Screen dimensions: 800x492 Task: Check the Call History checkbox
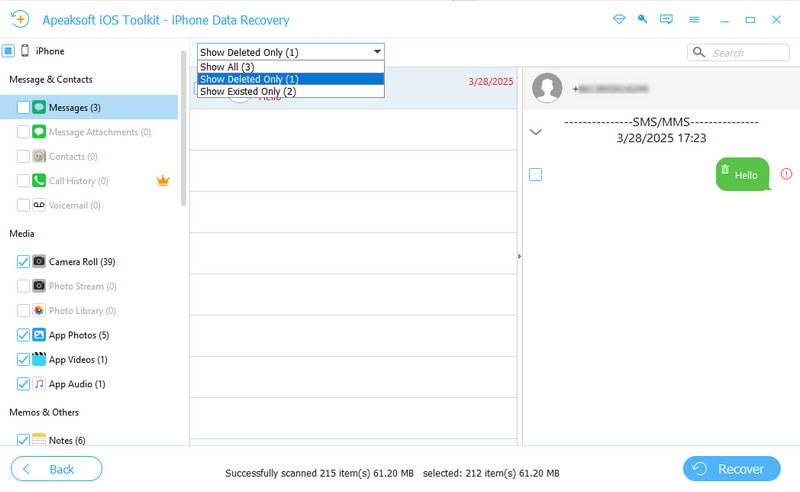pyautogui.click(x=23, y=181)
